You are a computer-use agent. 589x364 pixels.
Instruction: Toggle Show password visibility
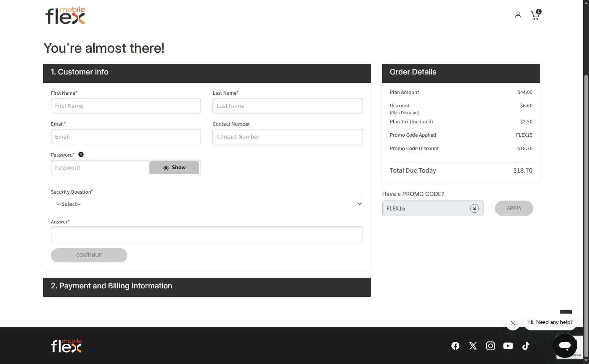174,167
